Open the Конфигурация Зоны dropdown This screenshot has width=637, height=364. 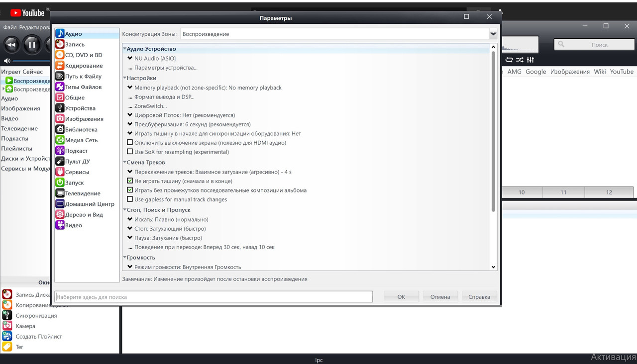[x=493, y=34]
